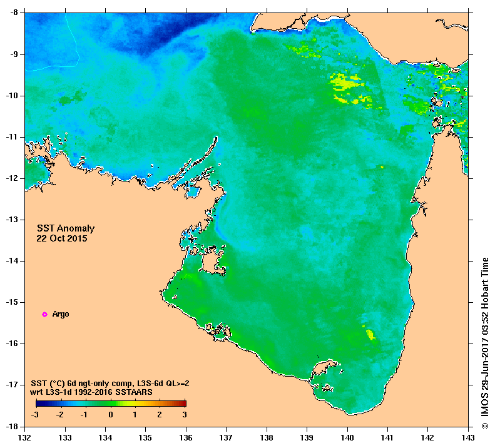
Task: Click latitude axis label '-14'
Action: tap(12, 261)
